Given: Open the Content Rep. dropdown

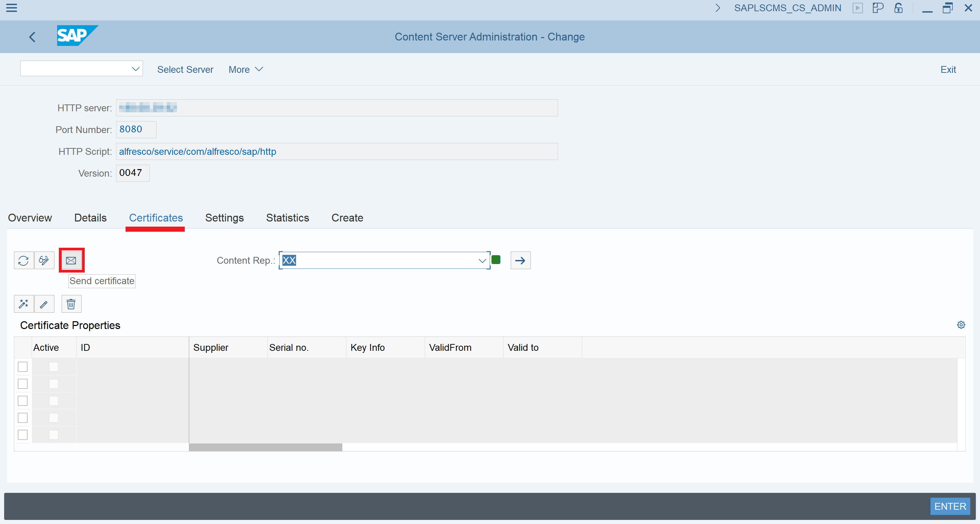Looking at the screenshot, I should (482, 260).
